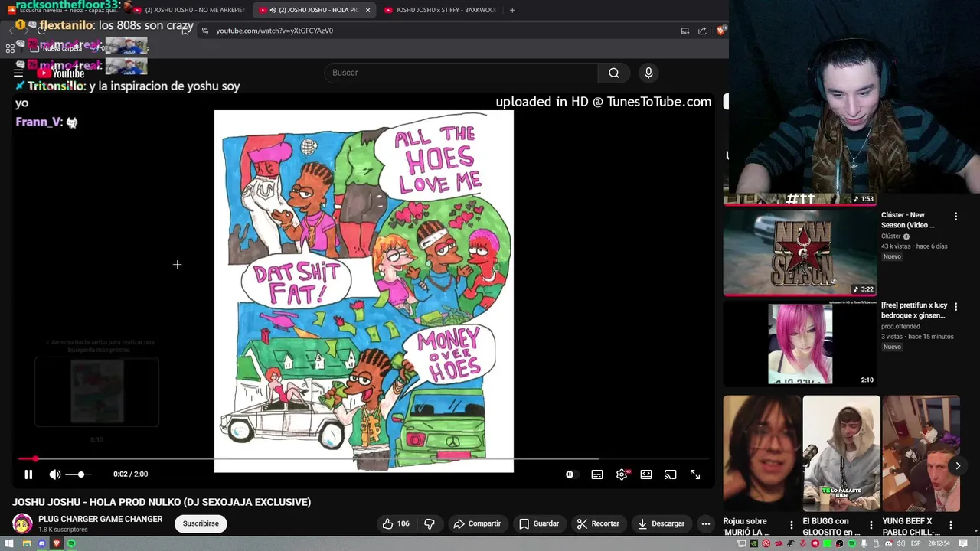980x551 pixels.
Task: Cast the video to a TV
Action: click(x=671, y=474)
